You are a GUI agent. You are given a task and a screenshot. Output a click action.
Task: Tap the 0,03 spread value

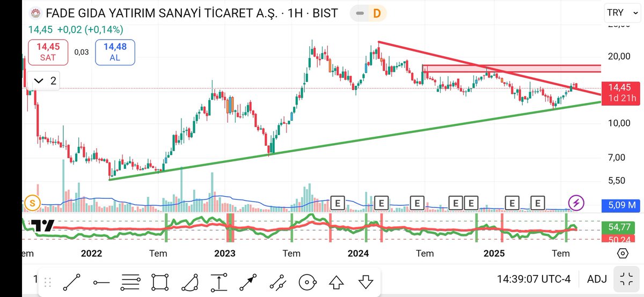(82, 53)
